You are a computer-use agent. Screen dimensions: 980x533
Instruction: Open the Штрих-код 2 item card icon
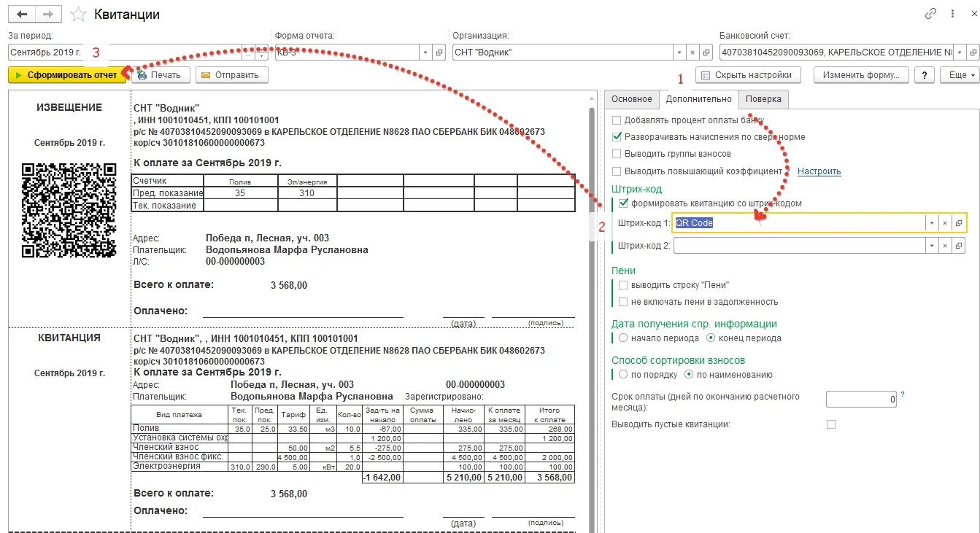point(959,246)
